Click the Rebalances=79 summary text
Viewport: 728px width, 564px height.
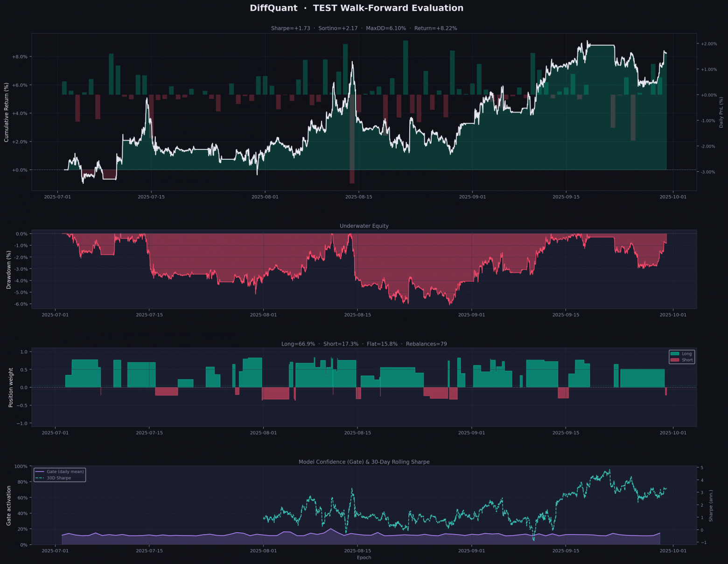tap(427, 344)
